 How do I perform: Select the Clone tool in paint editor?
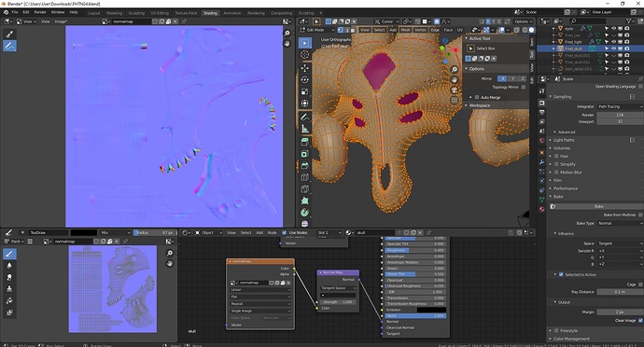click(10, 289)
